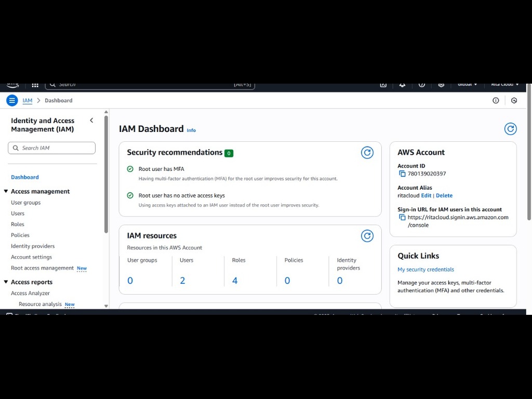Open Identity providers in the sidebar
532x399 pixels.
click(33, 246)
